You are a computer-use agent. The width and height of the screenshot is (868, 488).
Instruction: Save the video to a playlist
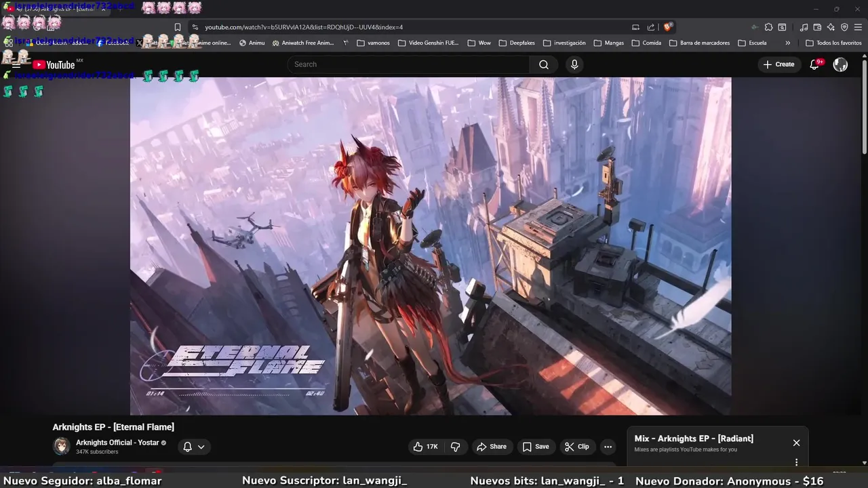coord(536,447)
